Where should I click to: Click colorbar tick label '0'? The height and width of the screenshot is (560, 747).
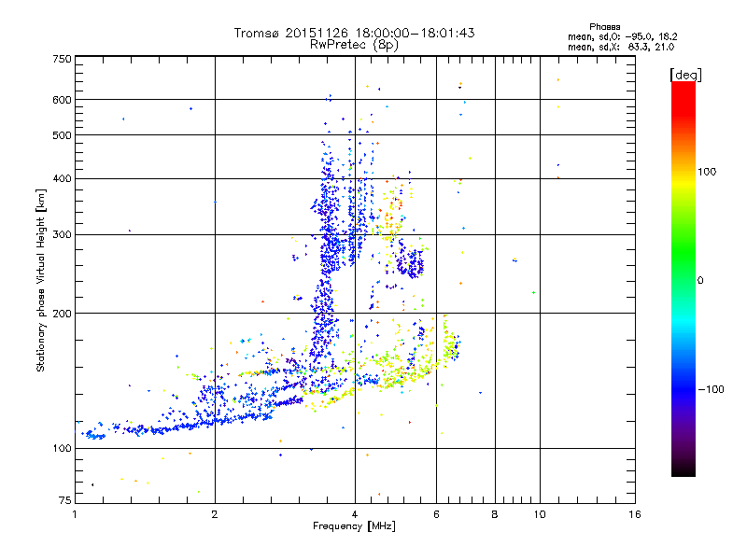(x=700, y=281)
